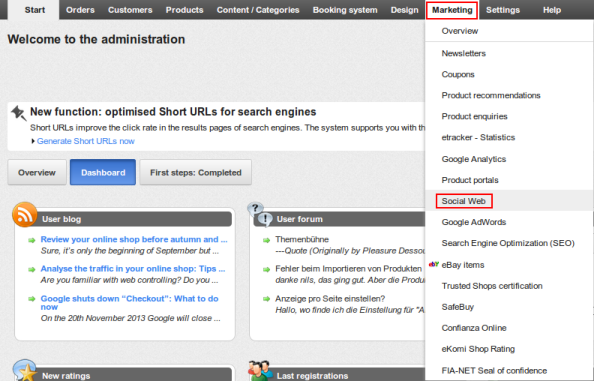
Task: Click the question mark icon beside User forum
Action: tap(255, 208)
